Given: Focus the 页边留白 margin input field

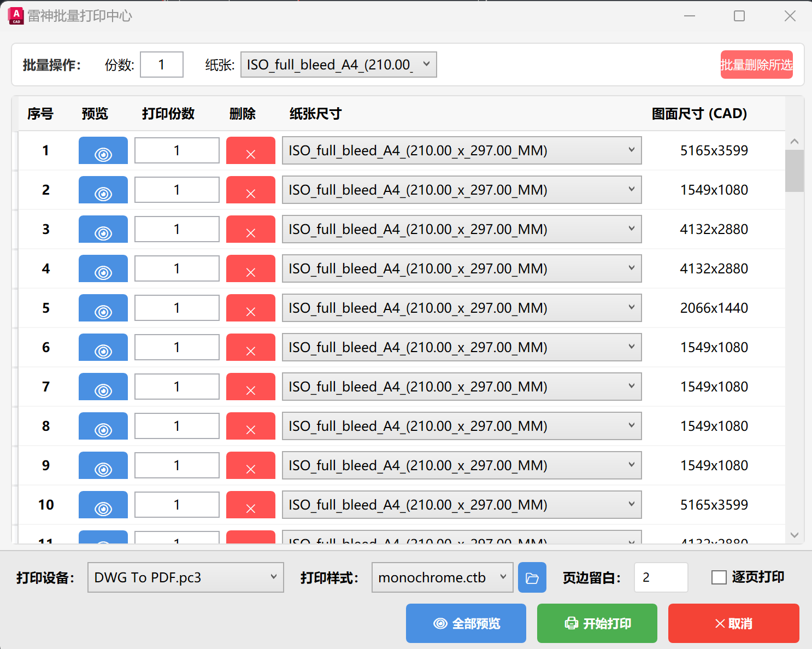Looking at the screenshot, I should (x=661, y=577).
